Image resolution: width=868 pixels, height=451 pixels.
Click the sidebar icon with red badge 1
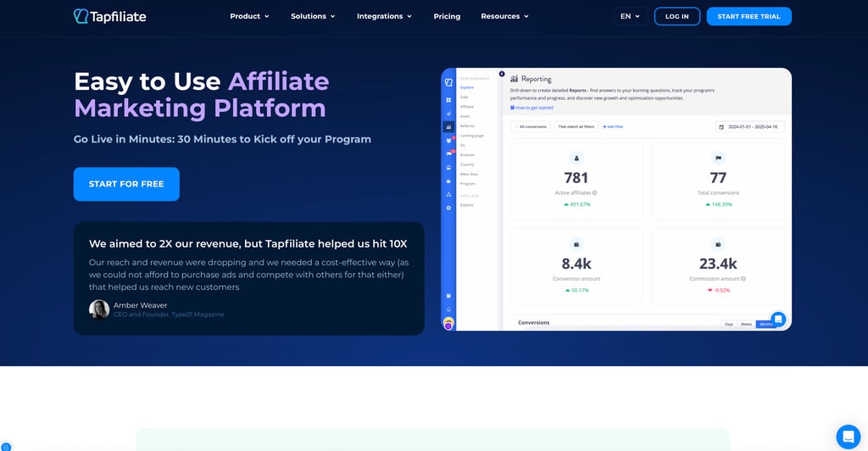click(449, 140)
